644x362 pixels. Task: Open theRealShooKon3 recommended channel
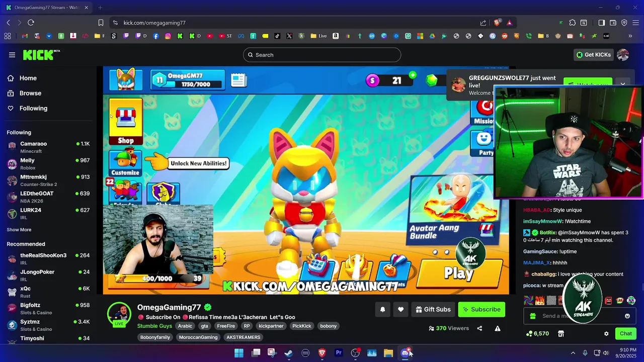[x=48, y=259]
